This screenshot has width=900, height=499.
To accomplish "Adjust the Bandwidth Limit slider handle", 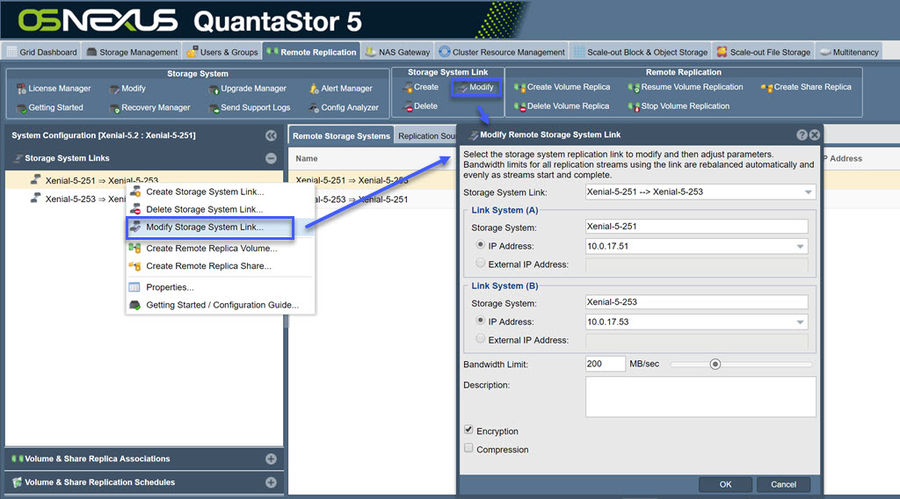I will [715, 364].
